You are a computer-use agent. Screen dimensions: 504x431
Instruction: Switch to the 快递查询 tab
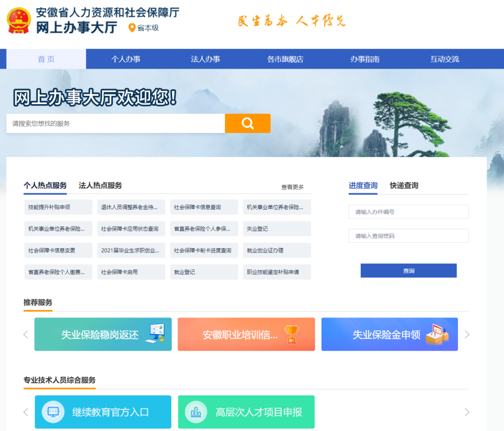point(404,185)
